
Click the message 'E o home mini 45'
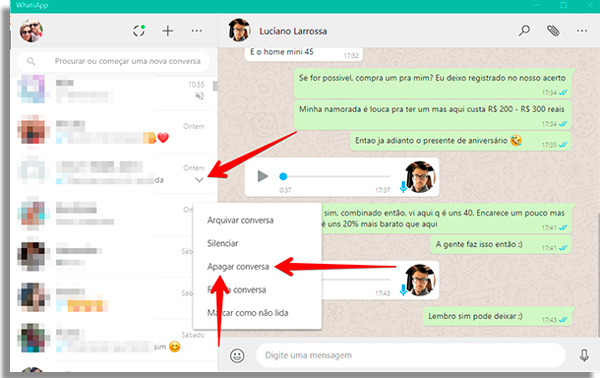click(303, 53)
